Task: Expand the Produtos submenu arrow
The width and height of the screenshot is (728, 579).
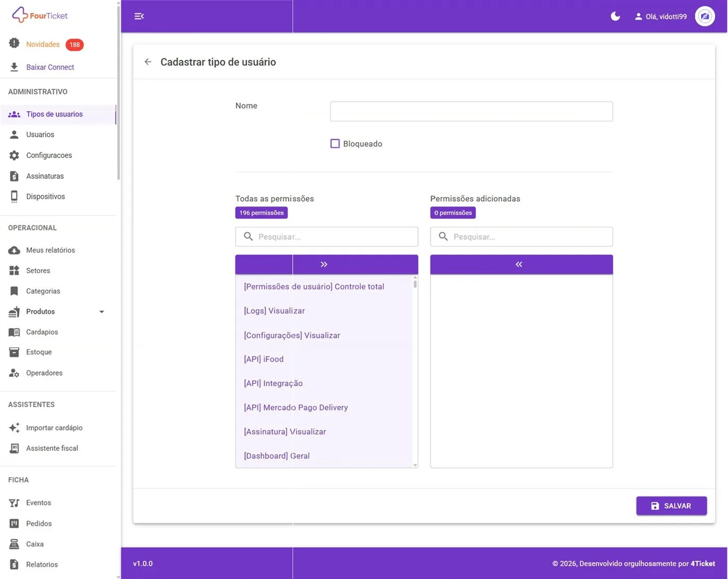Action: coord(102,312)
